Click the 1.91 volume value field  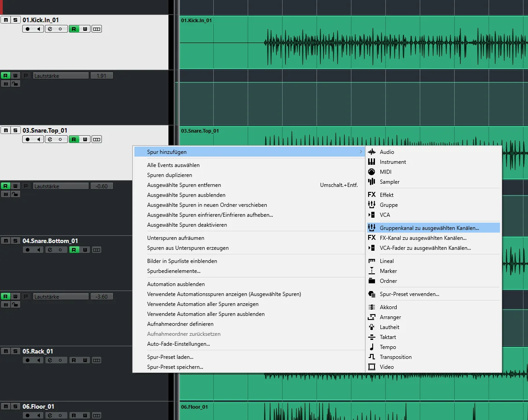pyautogui.click(x=102, y=76)
